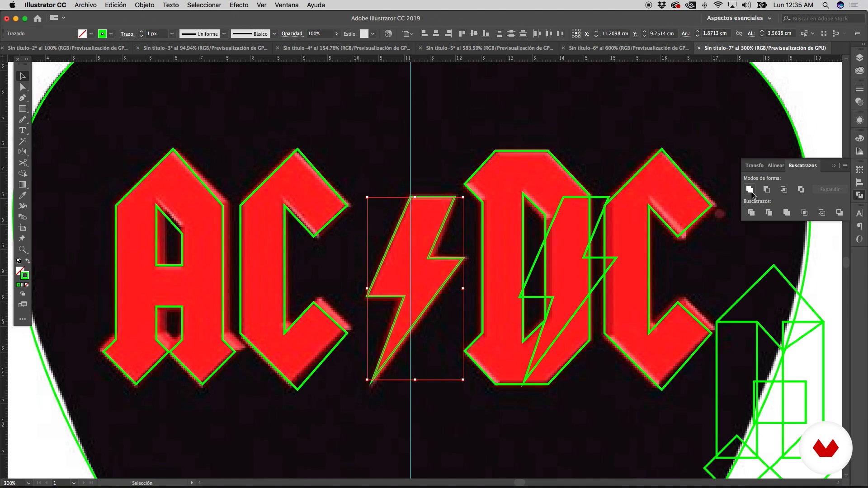Toggle constrain width and height proportions link
The width and height of the screenshot is (868, 488).
[x=739, y=33]
